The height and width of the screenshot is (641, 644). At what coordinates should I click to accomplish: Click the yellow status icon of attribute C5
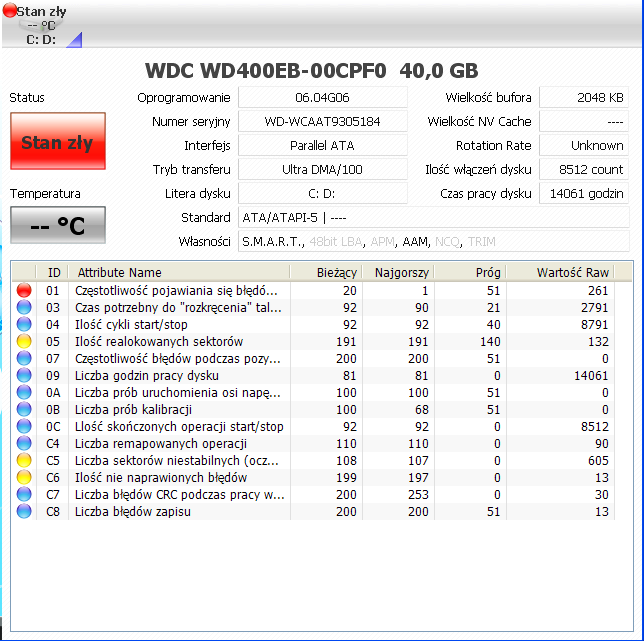click(x=24, y=460)
